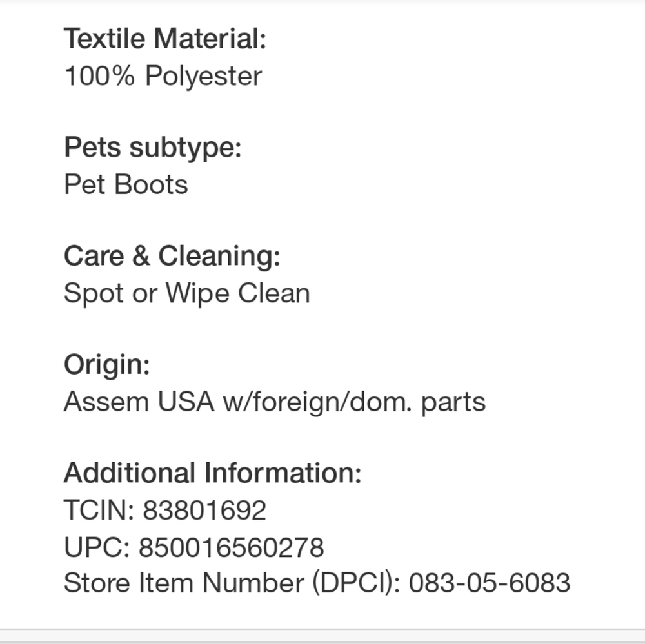This screenshot has width=645, height=644.
Task: Click the word Boots
Action: click(151, 184)
